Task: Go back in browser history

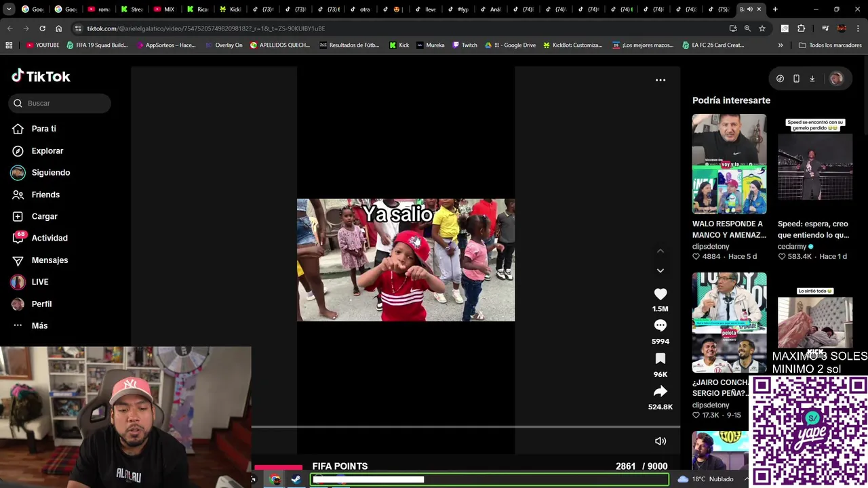Action: coord(9,28)
